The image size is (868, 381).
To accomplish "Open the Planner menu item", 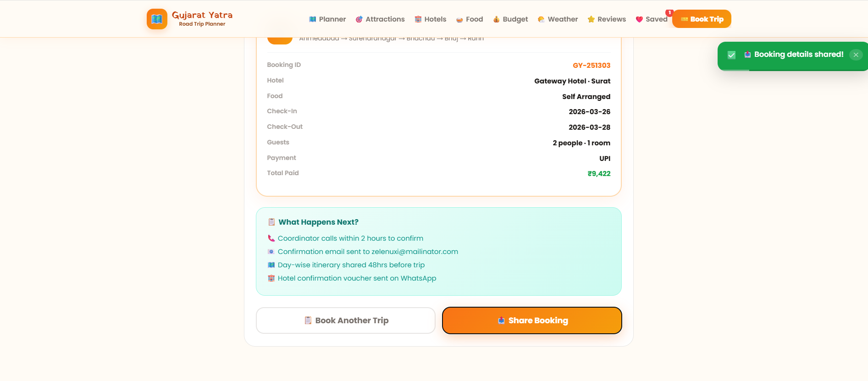I will click(327, 19).
